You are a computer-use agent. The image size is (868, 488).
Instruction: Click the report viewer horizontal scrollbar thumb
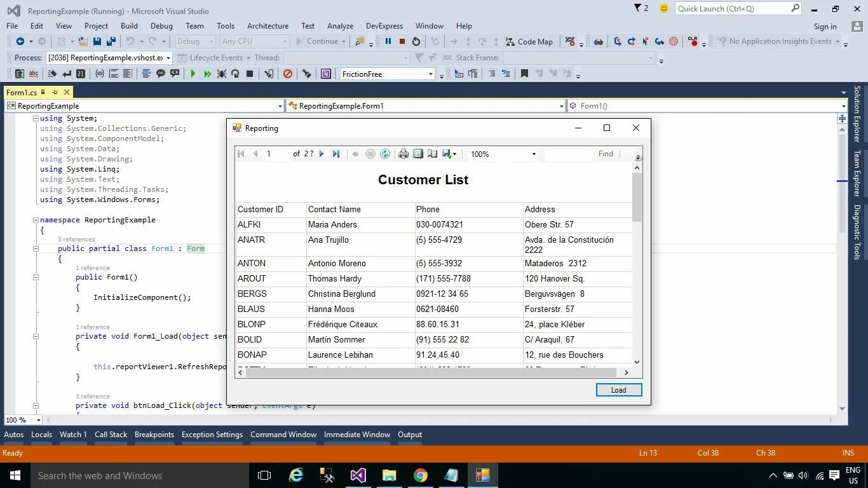431,372
